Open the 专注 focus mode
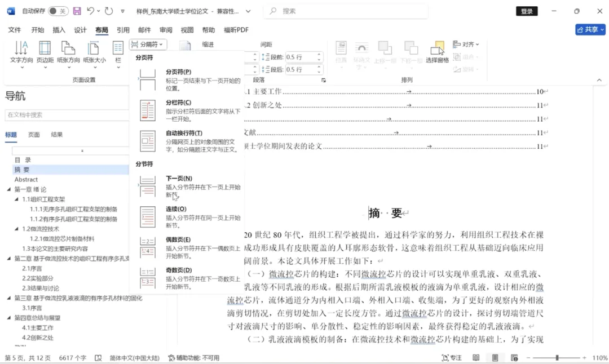This screenshot has height=364, width=609. 452,358
